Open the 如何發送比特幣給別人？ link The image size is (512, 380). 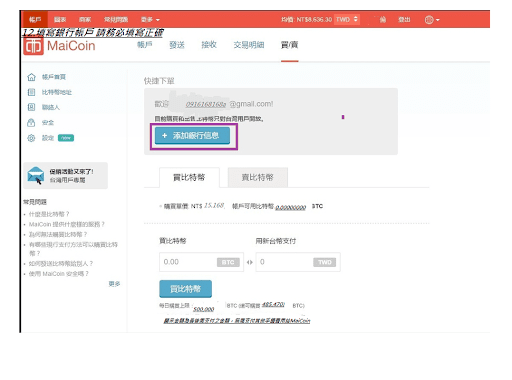(x=61, y=264)
